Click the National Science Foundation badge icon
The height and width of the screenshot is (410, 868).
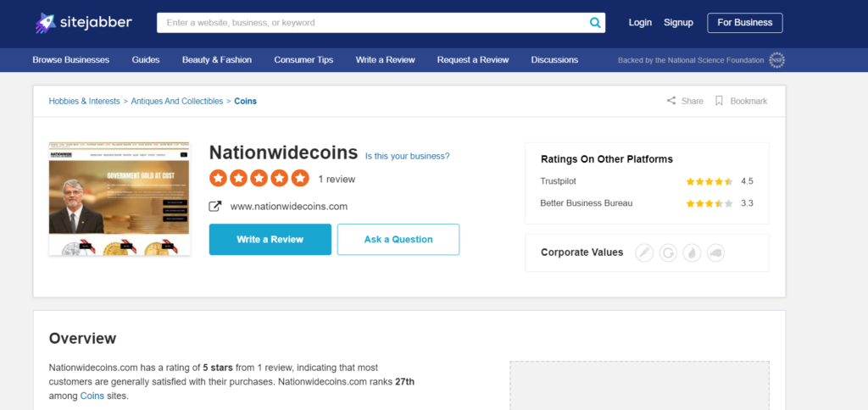pyautogui.click(x=776, y=60)
